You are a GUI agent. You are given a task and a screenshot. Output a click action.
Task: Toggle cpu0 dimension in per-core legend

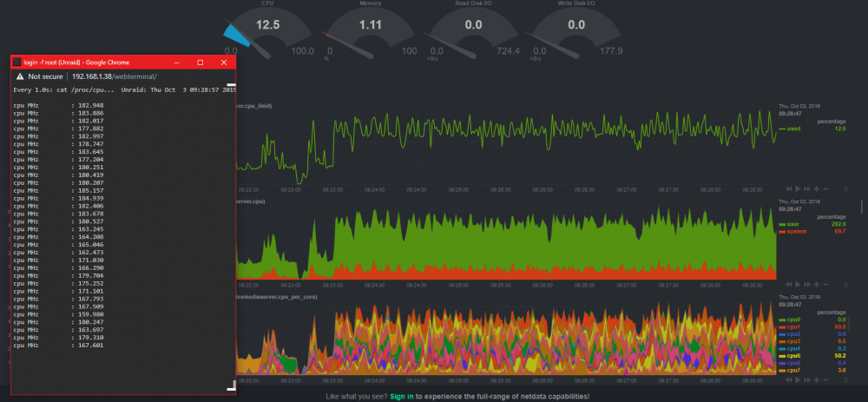[790, 320]
